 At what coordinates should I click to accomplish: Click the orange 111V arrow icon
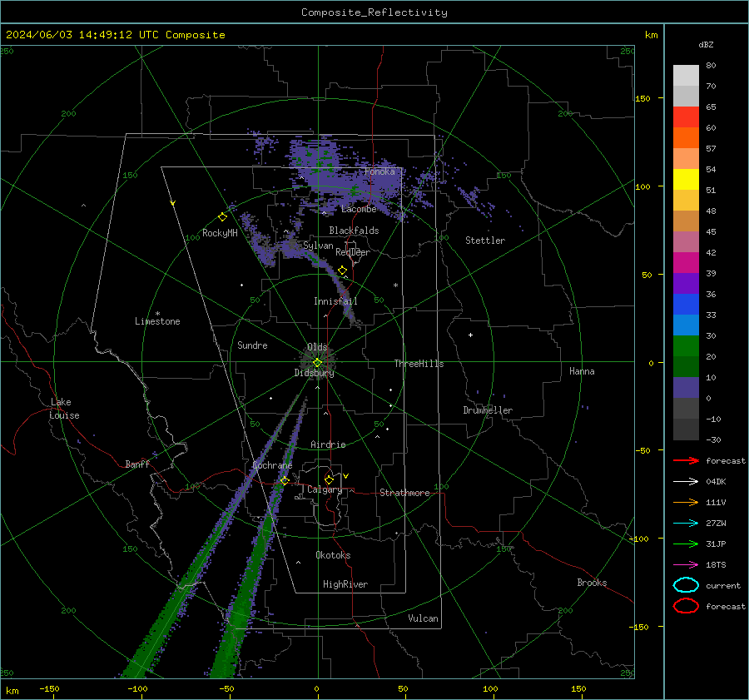tap(686, 502)
